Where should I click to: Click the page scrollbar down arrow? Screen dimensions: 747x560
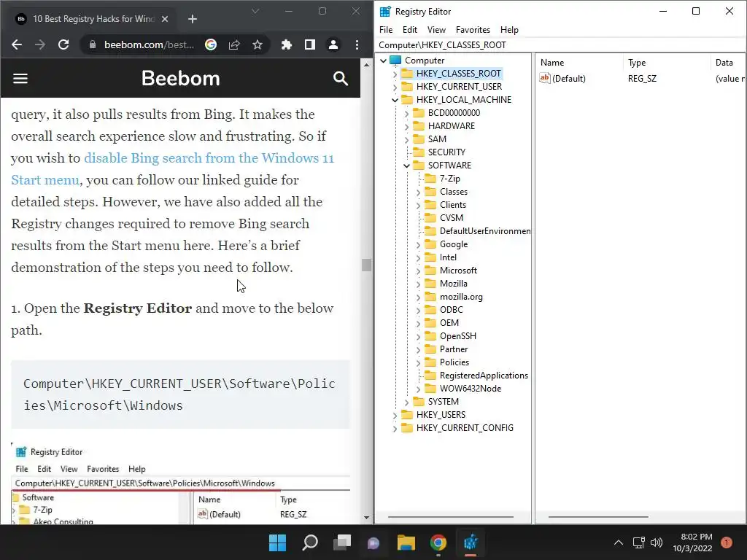click(366, 518)
